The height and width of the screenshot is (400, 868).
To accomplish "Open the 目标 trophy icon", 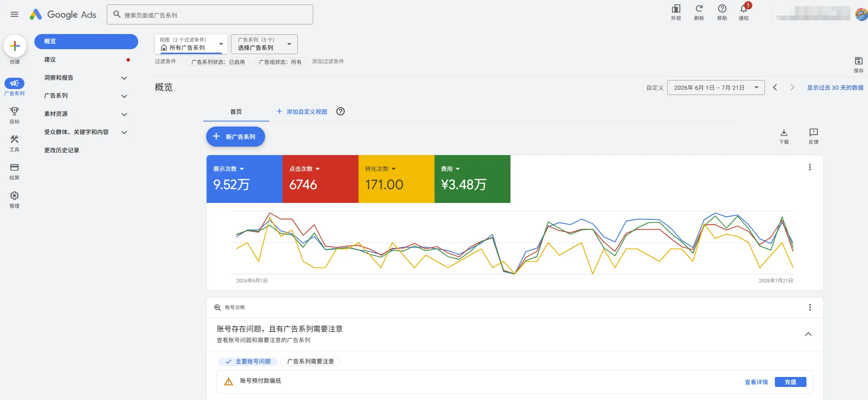I will 14,111.
